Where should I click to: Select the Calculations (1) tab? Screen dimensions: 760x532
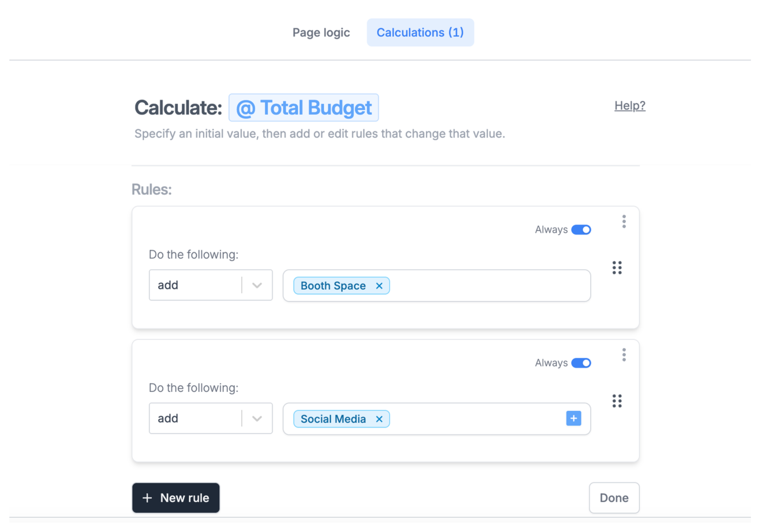(x=420, y=32)
